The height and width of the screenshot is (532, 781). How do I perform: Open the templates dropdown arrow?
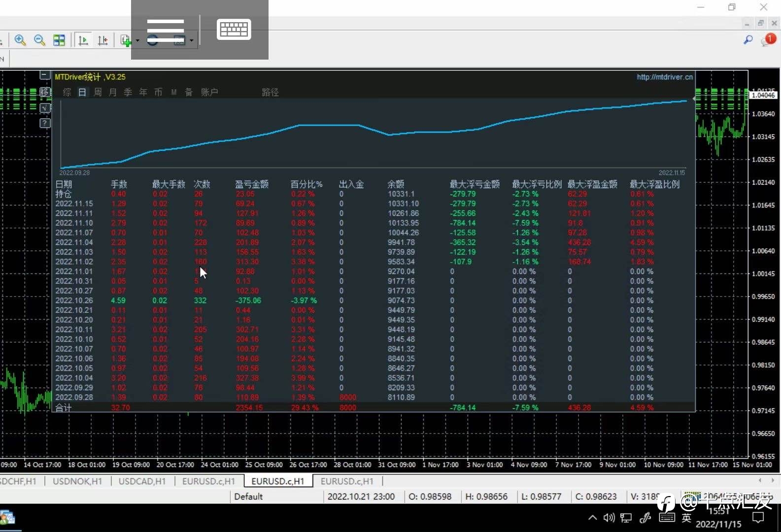coord(191,40)
